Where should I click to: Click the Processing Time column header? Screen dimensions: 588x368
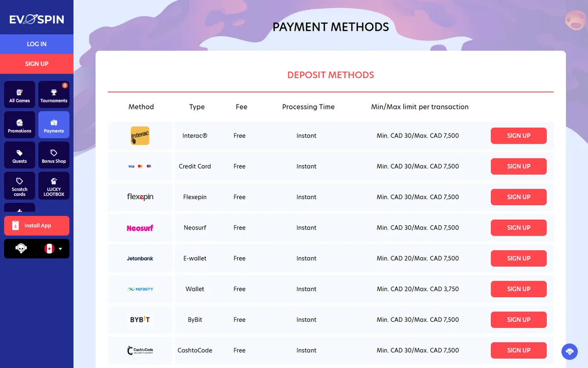click(x=308, y=107)
